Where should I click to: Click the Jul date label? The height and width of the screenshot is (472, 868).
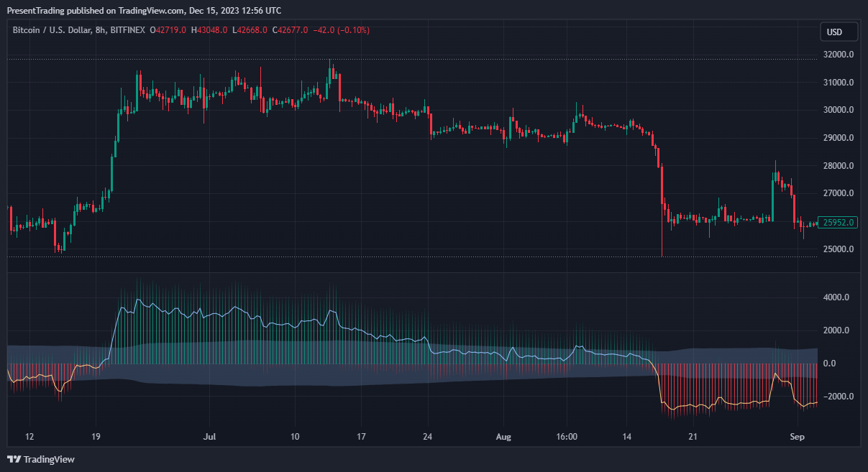(210, 436)
